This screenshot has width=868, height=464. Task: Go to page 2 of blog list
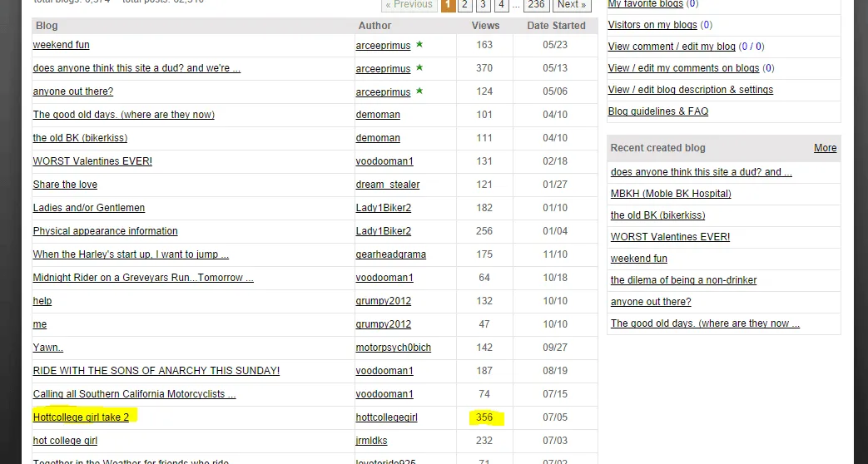(x=465, y=5)
